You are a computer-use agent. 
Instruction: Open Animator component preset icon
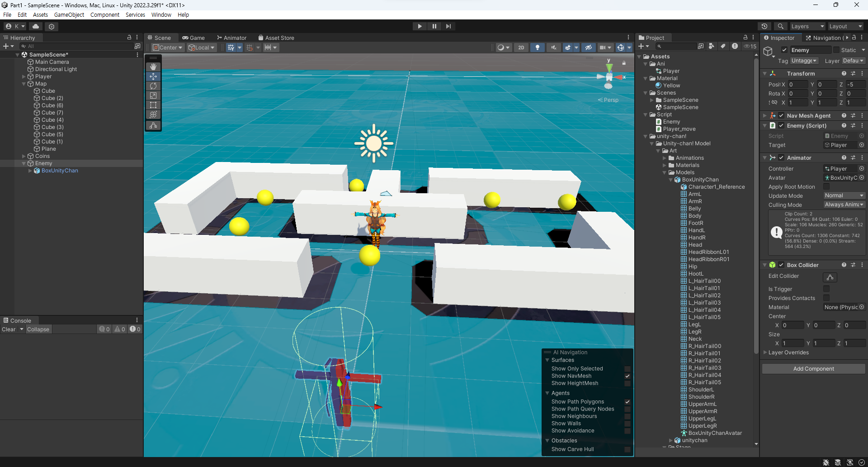(853, 157)
